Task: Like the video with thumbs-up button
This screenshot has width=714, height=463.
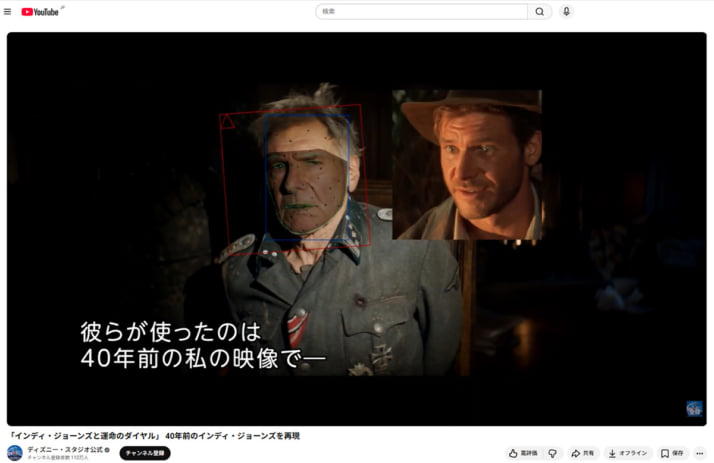Action: pyautogui.click(x=523, y=453)
